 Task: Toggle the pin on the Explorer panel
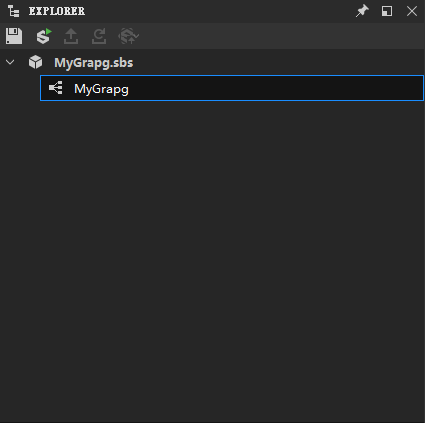click(362, 11)
